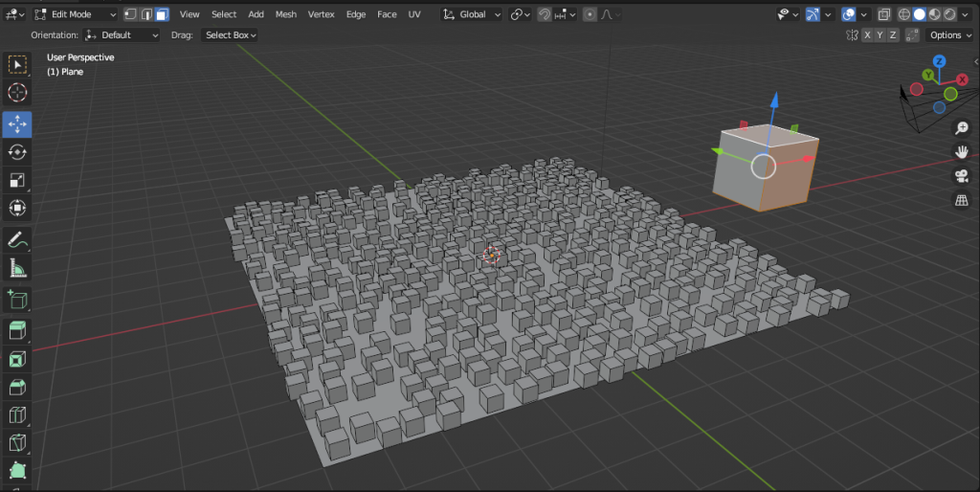Switch to vertex select mode

(x=130, y=14)
